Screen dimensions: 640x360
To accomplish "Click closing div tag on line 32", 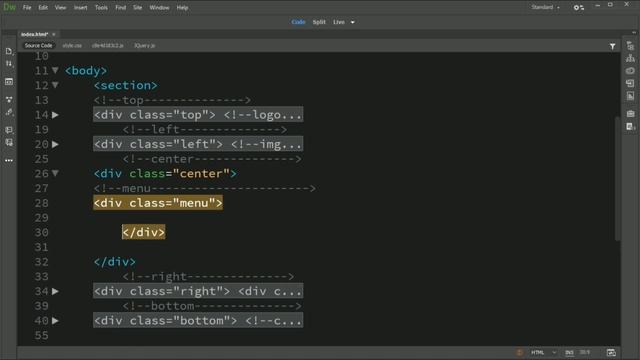I will coord(115,262).
